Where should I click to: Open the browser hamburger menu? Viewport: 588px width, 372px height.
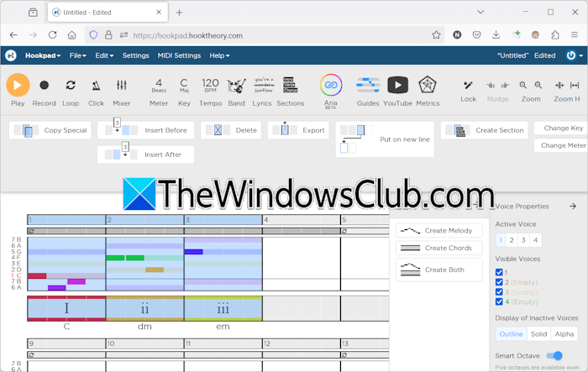coord(574,35)
